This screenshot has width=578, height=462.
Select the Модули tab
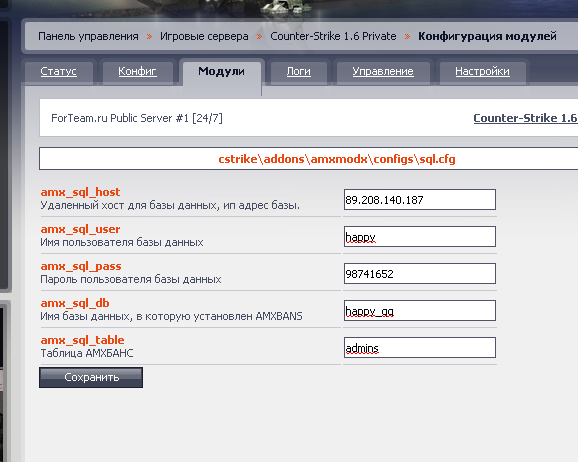pyautogui.click(x=221, y=72)
